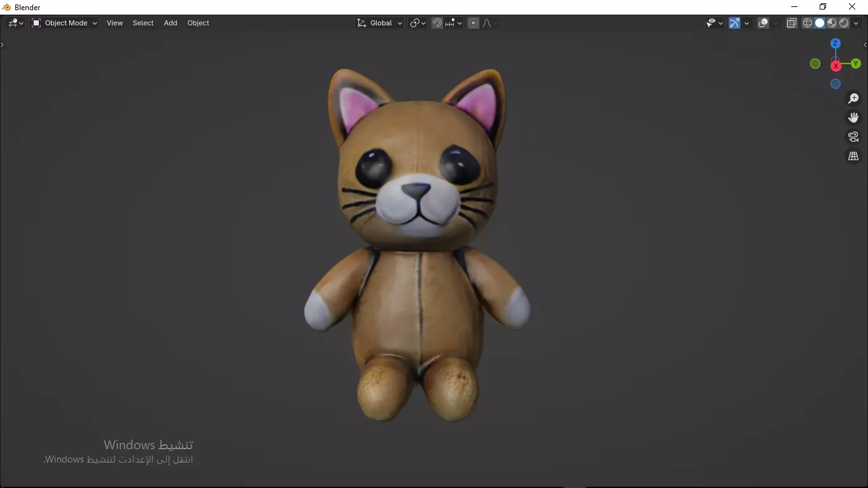This screenshot has width=868, height=488.
Task: Toggle the camera view icon
Action: (853, 137)
